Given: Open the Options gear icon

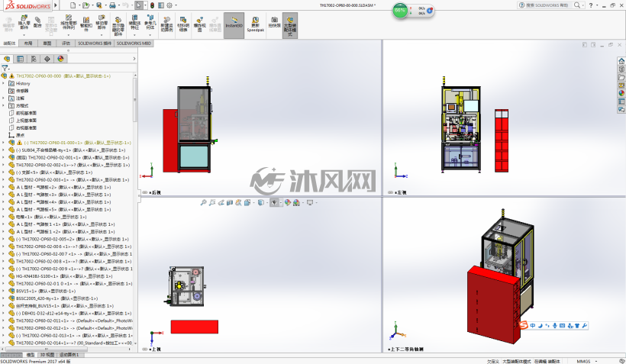Looking at the screenshot, I should click(169, 5).
